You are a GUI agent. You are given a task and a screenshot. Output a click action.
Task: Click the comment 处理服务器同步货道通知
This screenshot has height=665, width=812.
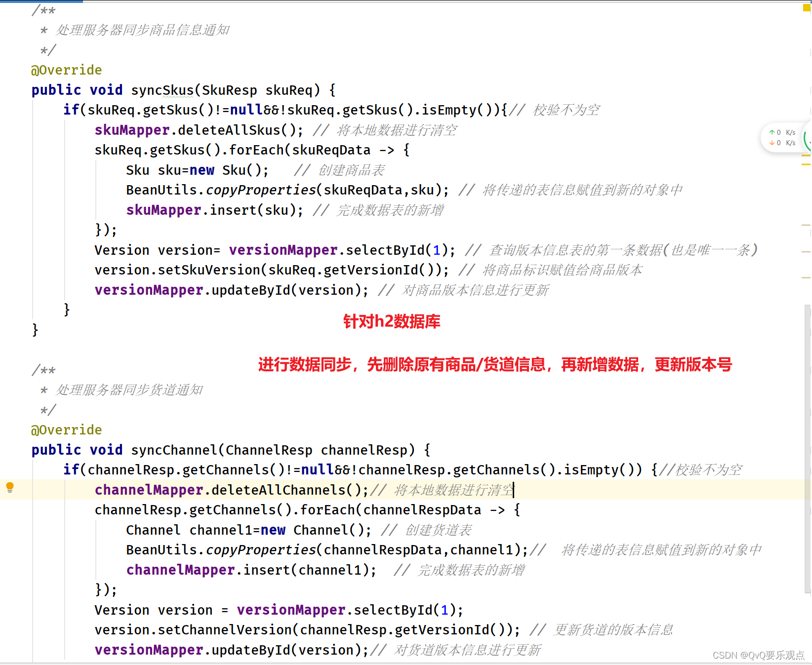[129, 390]
